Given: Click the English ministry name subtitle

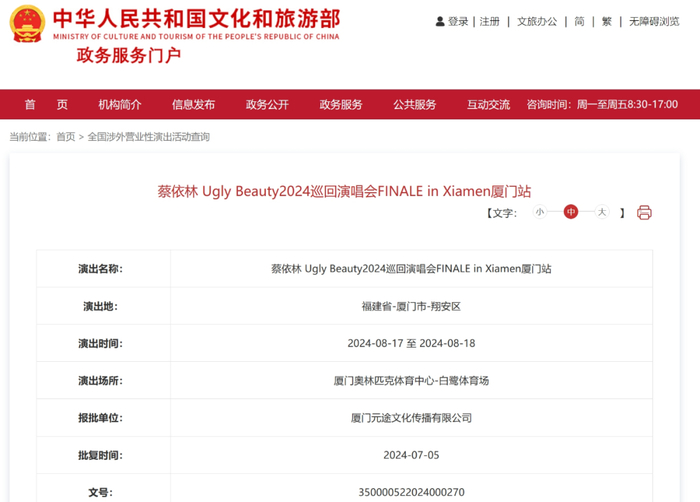Looking at the screenshot, I should [x=196, y=37].
